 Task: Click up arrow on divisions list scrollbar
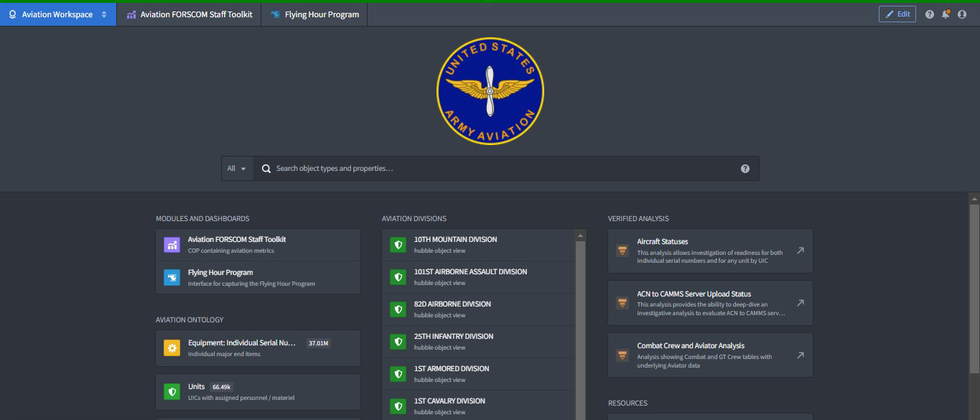click(x=581, y=235)
